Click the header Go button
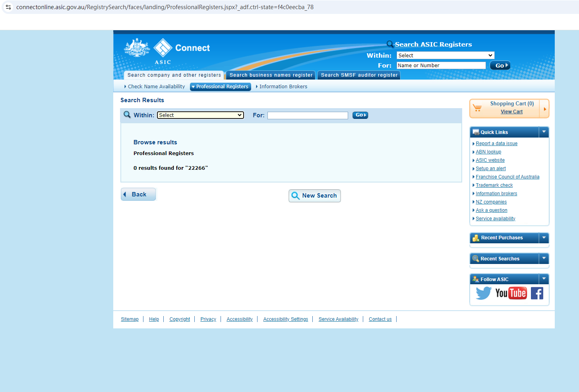 (x=500, y=66)
